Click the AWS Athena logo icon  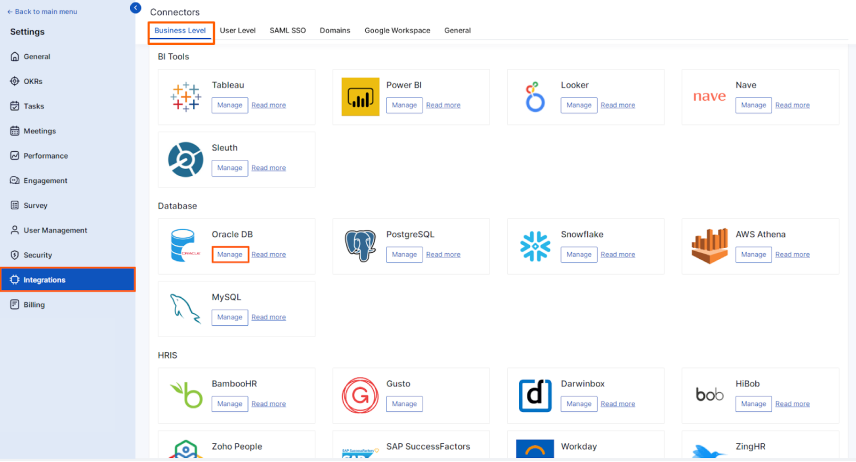coord(710,246)
